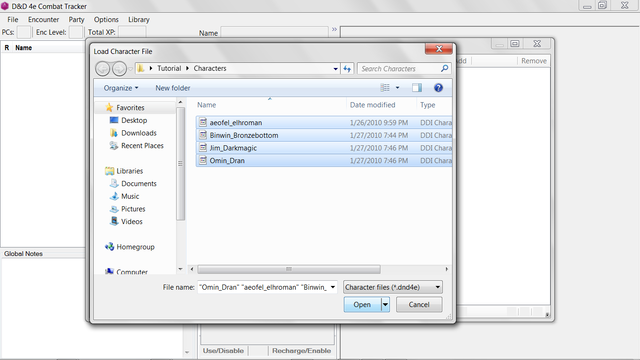Click the Cancel button

pyautogui.click(x=419, y=304)
